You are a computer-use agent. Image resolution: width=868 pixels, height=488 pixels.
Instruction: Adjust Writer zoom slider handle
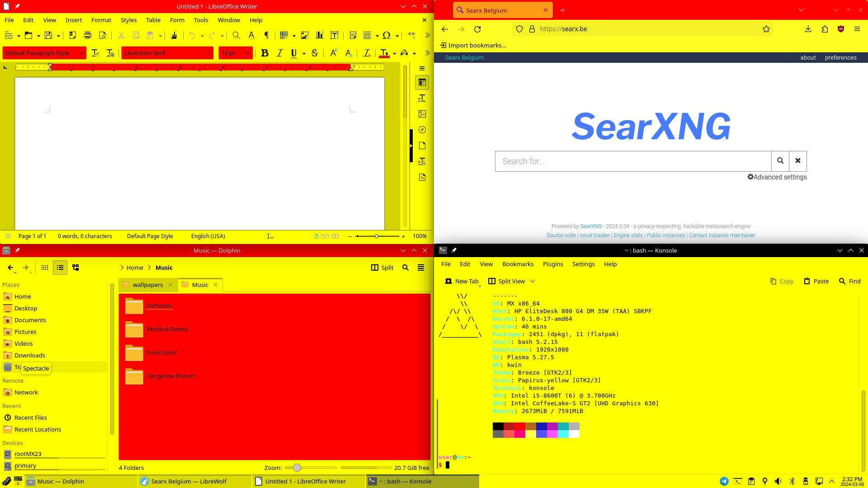(376, 236)
